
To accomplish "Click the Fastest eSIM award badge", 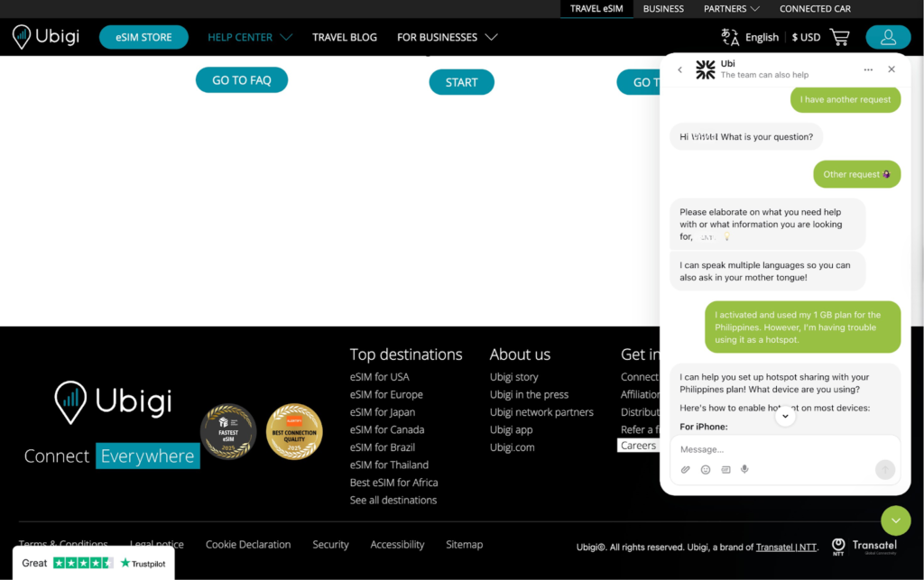I will point(228,431).
